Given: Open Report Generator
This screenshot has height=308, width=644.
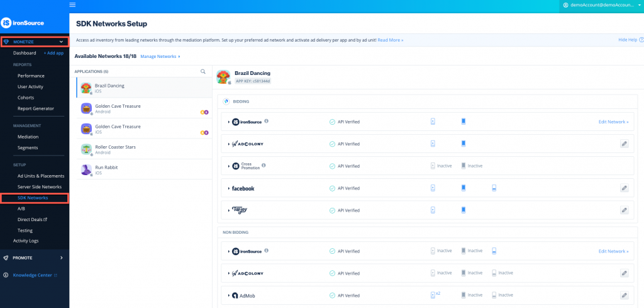Looking at the screenshot, I should (36, 108).
